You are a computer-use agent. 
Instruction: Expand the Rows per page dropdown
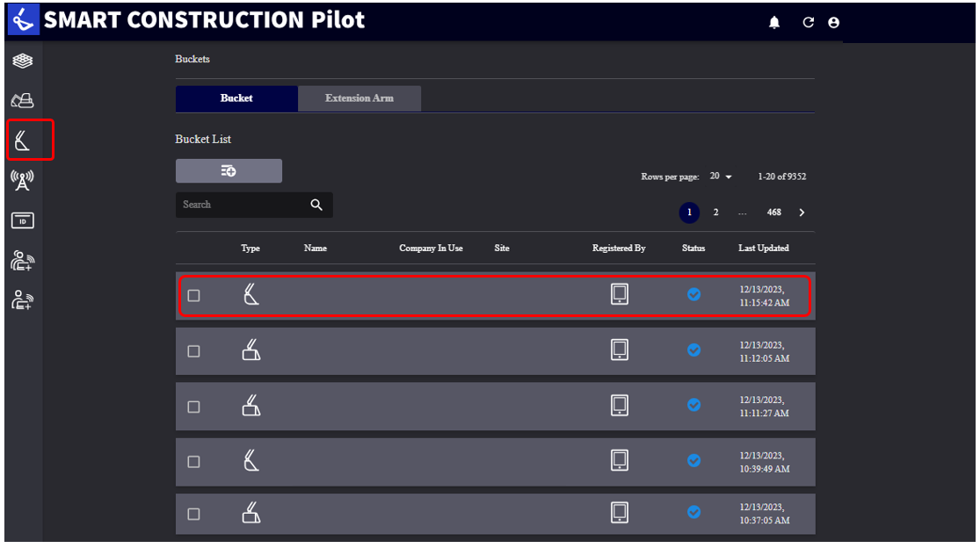[721, 177]
